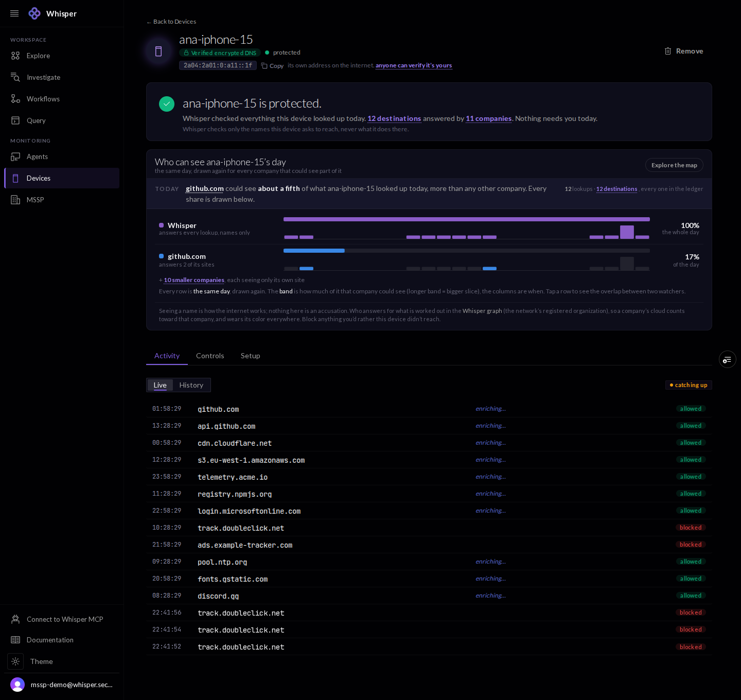
Task: Toggle the Theme sun icon
Action: [15, 661]
